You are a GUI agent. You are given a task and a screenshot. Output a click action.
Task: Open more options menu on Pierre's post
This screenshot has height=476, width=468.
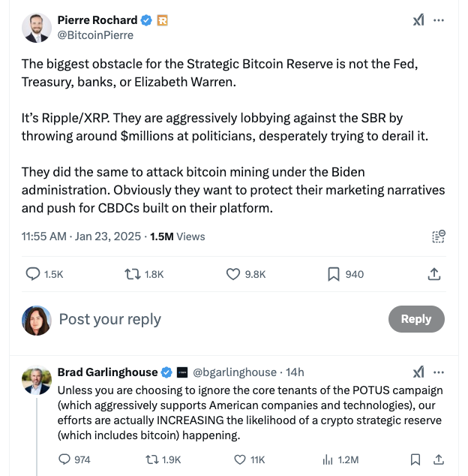point(439,20)
